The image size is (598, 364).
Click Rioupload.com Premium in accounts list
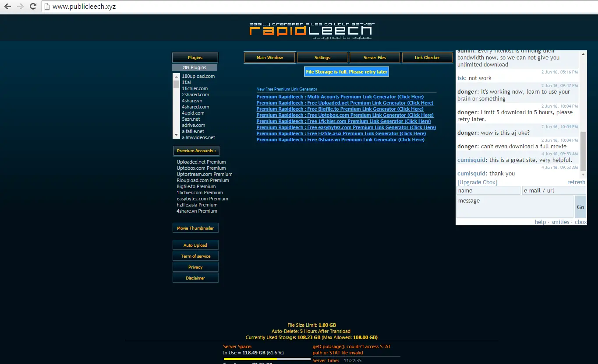click(x=203, y=180)
